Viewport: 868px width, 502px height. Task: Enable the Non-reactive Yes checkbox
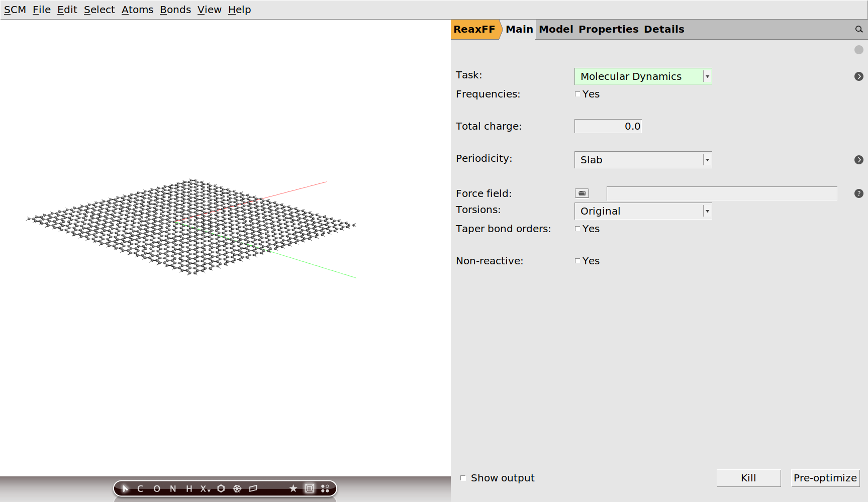[x=577, y=261]
